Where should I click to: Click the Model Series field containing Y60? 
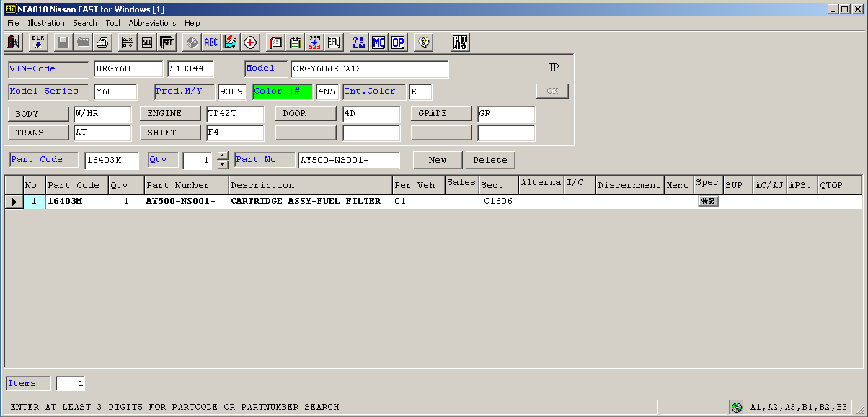[115, 92]
